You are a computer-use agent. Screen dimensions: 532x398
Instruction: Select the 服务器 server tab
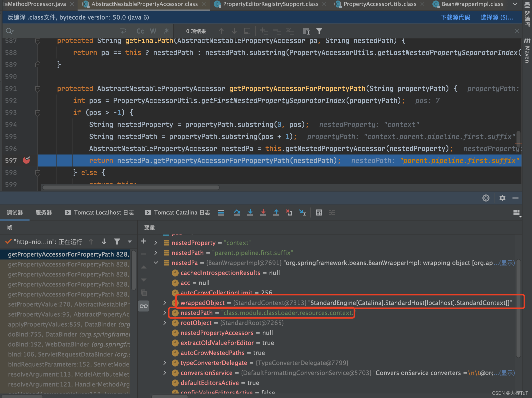[x=44, y=212]
